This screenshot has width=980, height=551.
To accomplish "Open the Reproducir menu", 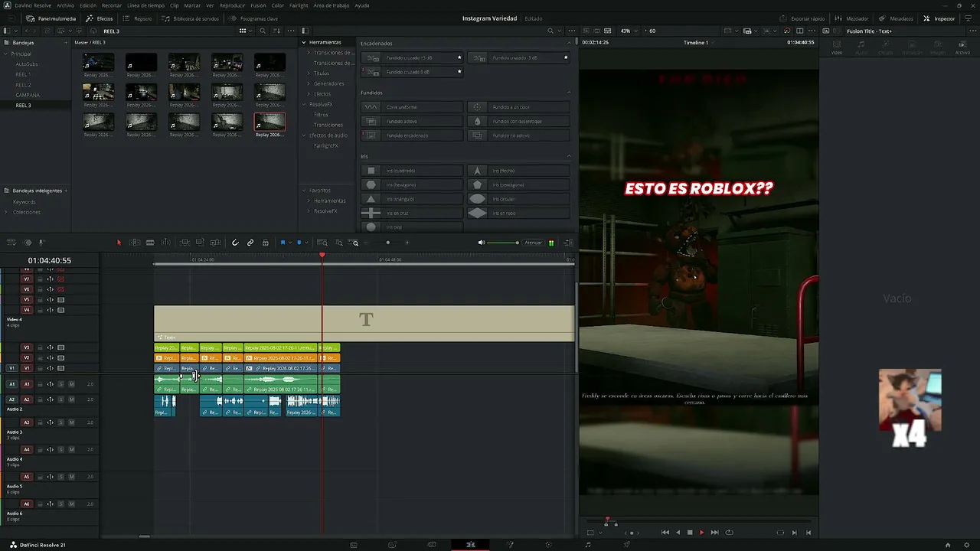I will pos(232,5).
